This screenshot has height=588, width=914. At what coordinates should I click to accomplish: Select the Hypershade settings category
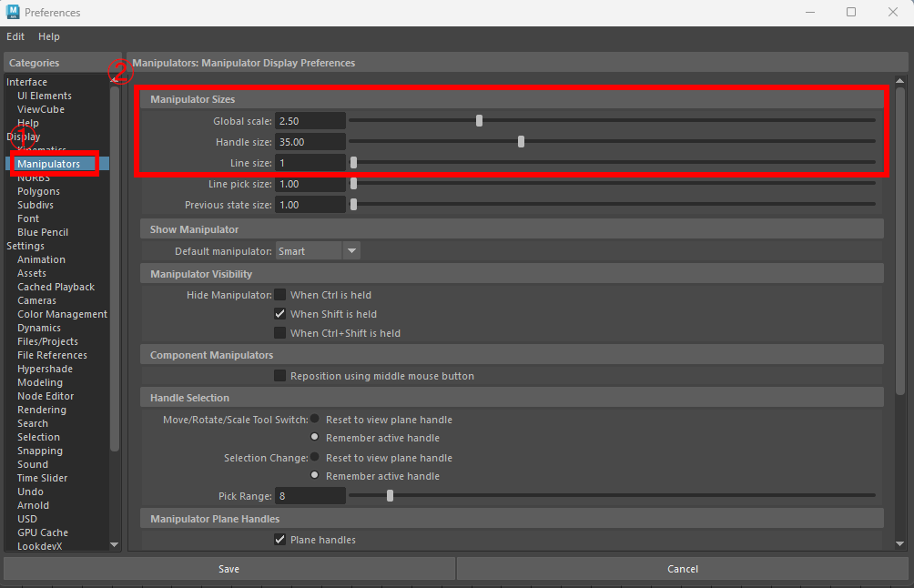45,369
